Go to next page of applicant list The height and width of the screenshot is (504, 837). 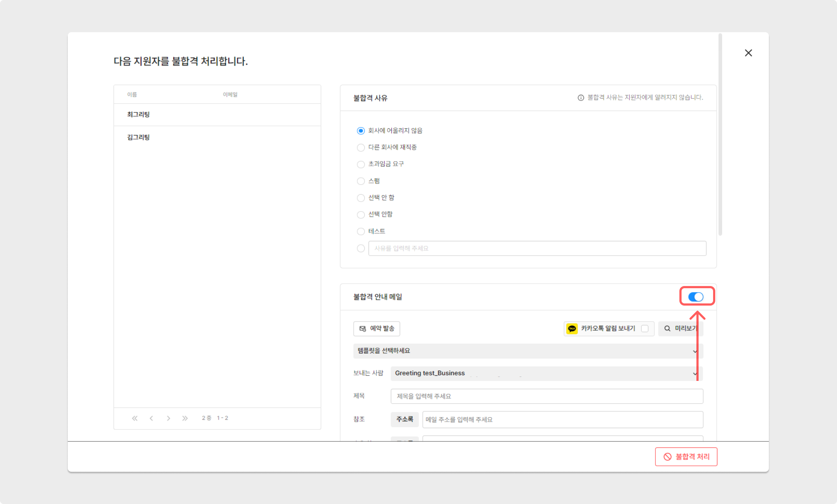pos(168,418)
